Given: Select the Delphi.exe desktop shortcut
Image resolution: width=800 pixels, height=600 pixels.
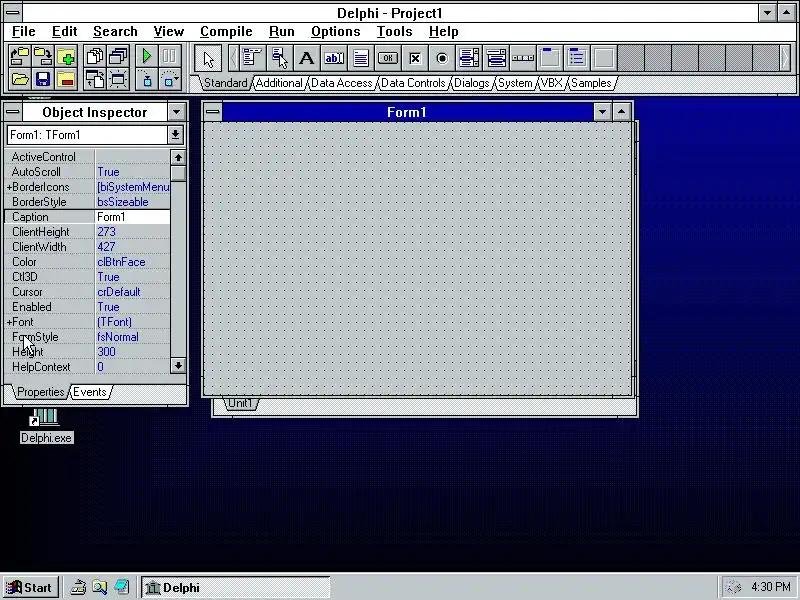Looking at the screenshot, I should tap(46, 427).
